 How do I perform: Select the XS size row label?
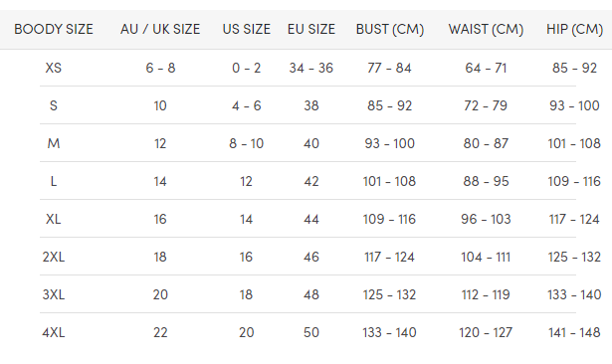click(x=54, y=68)
